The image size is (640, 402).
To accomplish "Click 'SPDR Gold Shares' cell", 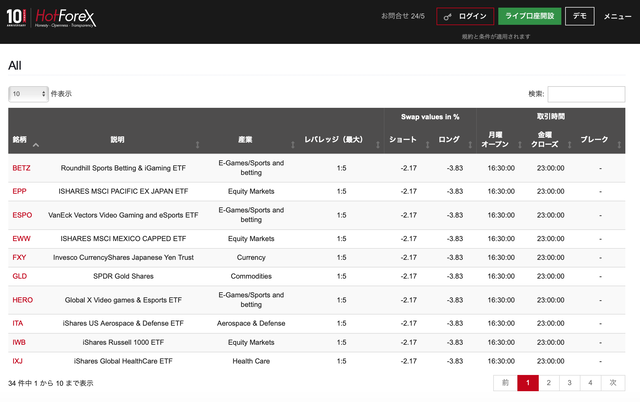I will [123, 276].
